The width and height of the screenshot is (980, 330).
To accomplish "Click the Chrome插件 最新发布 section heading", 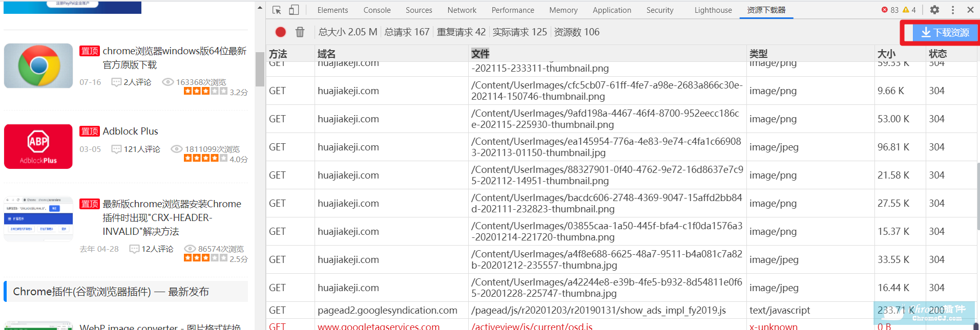I will tap(111, 292).
